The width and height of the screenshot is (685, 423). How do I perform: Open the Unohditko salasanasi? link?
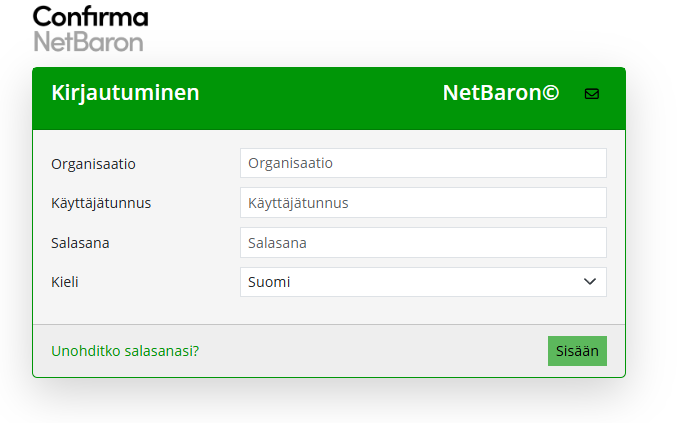pos(125,351)
